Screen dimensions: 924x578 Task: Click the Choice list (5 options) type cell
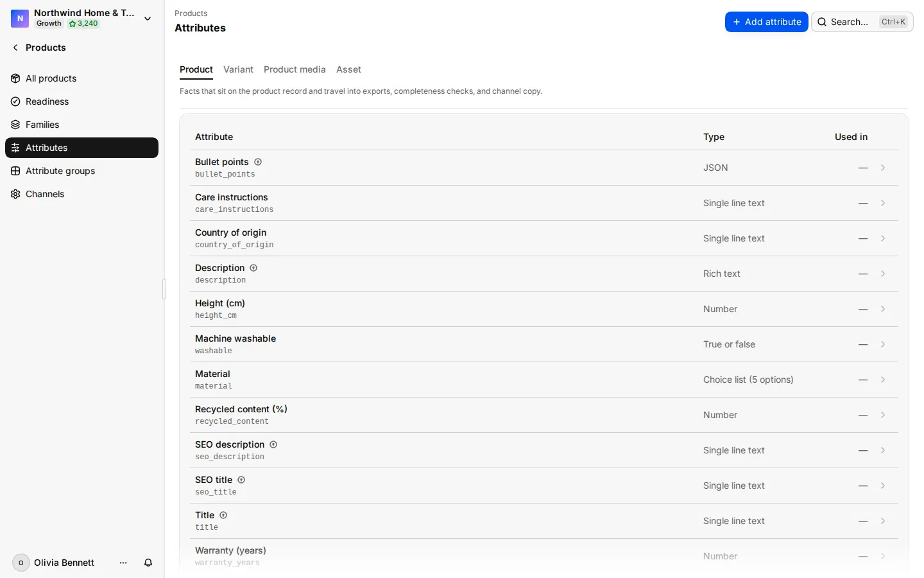pyautogui.click(x=748, y=380)
